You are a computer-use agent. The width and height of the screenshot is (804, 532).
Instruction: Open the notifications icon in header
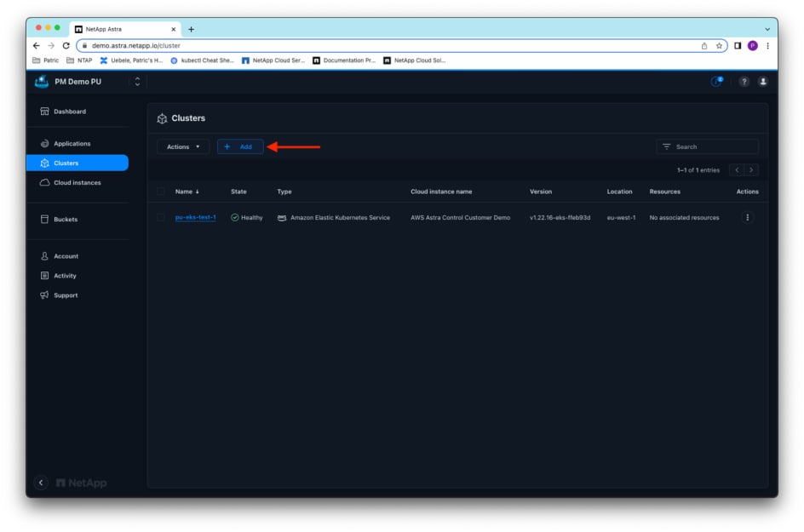coord(716,82)
